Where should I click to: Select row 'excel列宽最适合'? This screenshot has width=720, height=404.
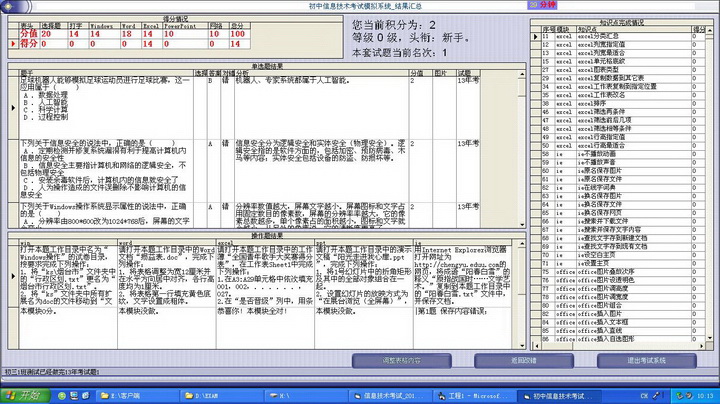click(618, 53)
